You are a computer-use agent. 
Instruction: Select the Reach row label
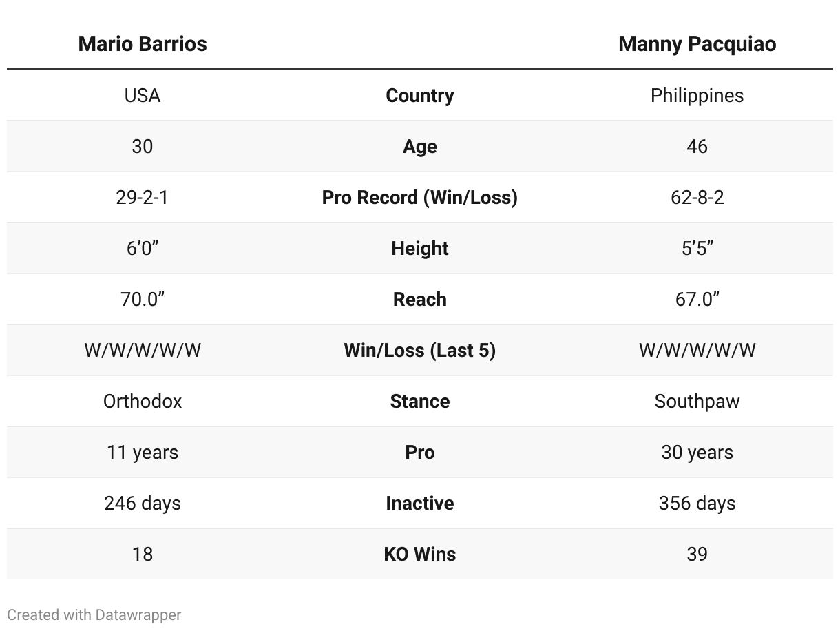point(420,299)
